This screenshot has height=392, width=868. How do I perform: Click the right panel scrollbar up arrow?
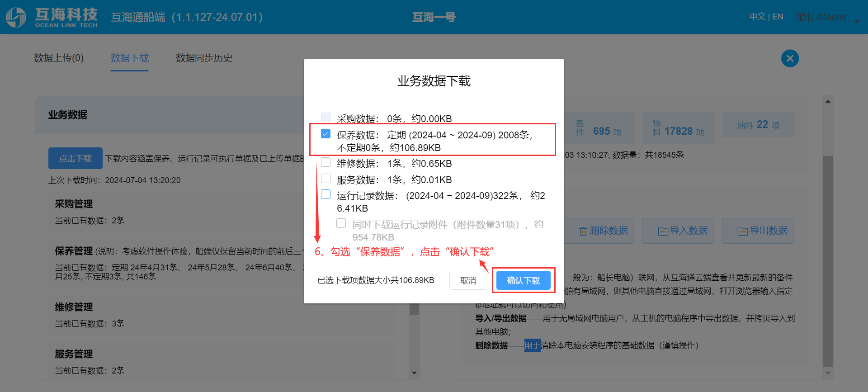tap(828, 101)
